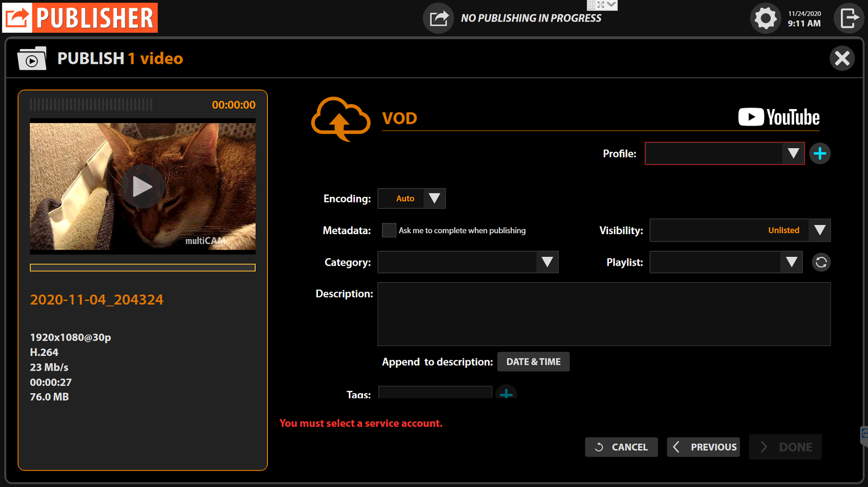The width and height of the screenshot is (868, 487).
Task: Click the 1920x1080@30p resolution text
Action: click(x=70, y=337)
